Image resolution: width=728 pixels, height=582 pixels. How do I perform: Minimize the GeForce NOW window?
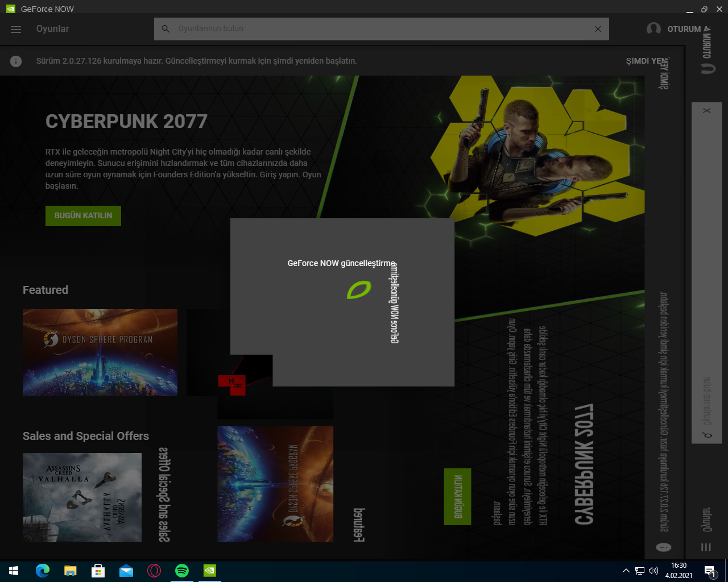690,9
